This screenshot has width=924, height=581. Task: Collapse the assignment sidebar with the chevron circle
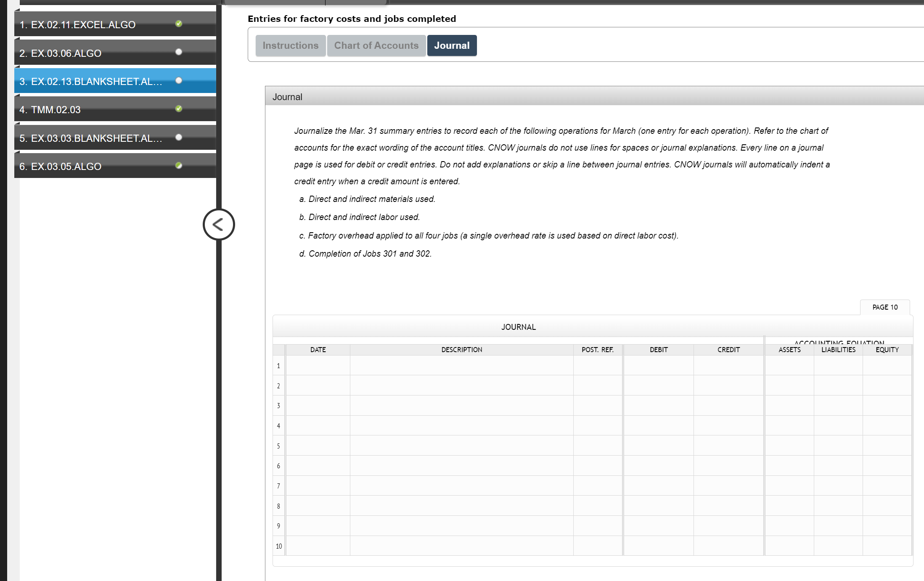point(218,224)
